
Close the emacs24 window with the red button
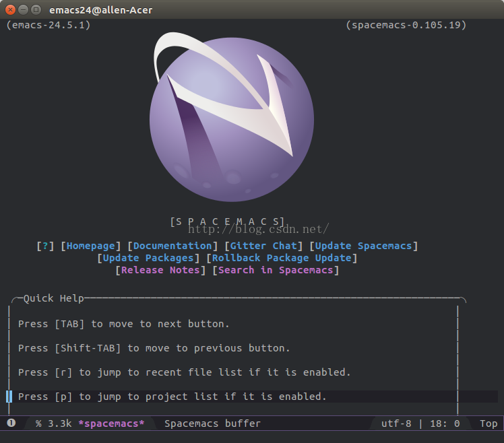[x=10, y=10]
